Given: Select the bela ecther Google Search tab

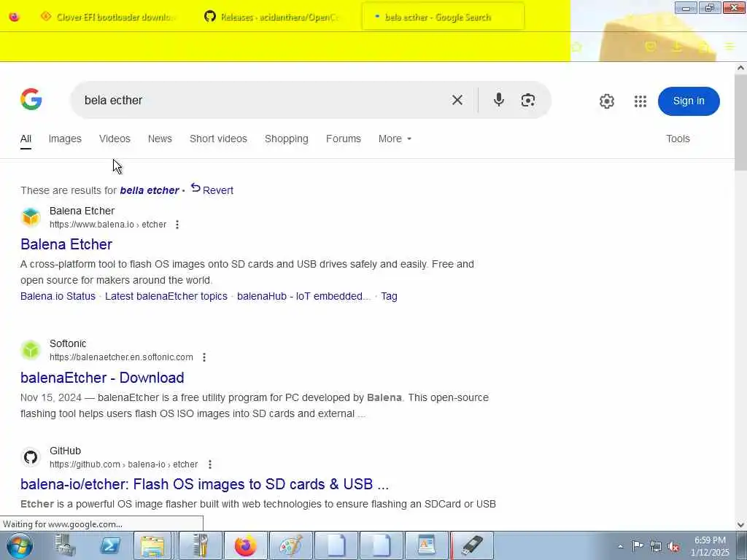Looking at the screenshot, I should [x=443, y=17].
